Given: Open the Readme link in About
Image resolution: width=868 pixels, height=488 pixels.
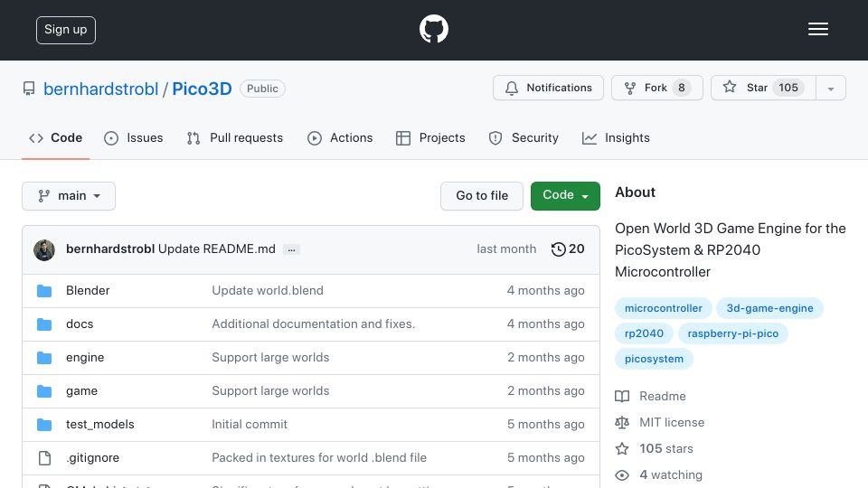Looking at the screenshot, I should point(662,396).
